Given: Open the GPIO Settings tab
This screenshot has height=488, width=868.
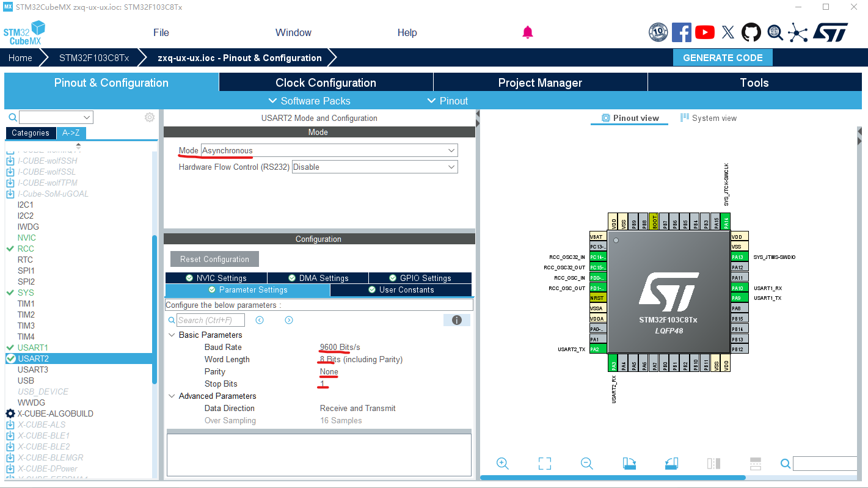Looking at the screenshot, I should (420, 278).
